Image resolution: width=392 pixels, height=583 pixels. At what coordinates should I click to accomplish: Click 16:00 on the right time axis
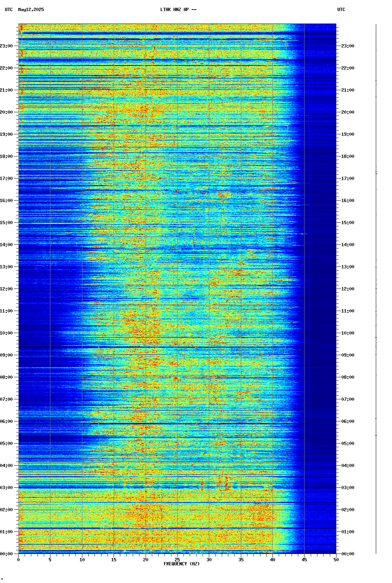(x=348, y=201)
